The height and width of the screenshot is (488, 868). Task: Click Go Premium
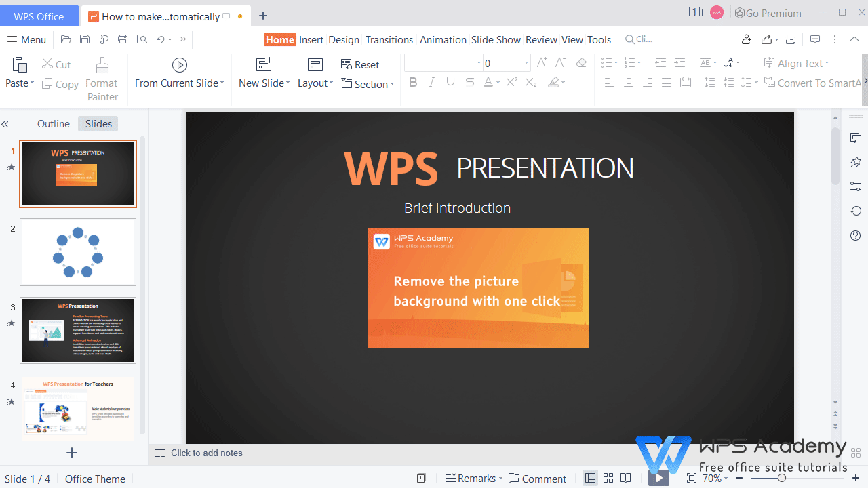point(768,13)
